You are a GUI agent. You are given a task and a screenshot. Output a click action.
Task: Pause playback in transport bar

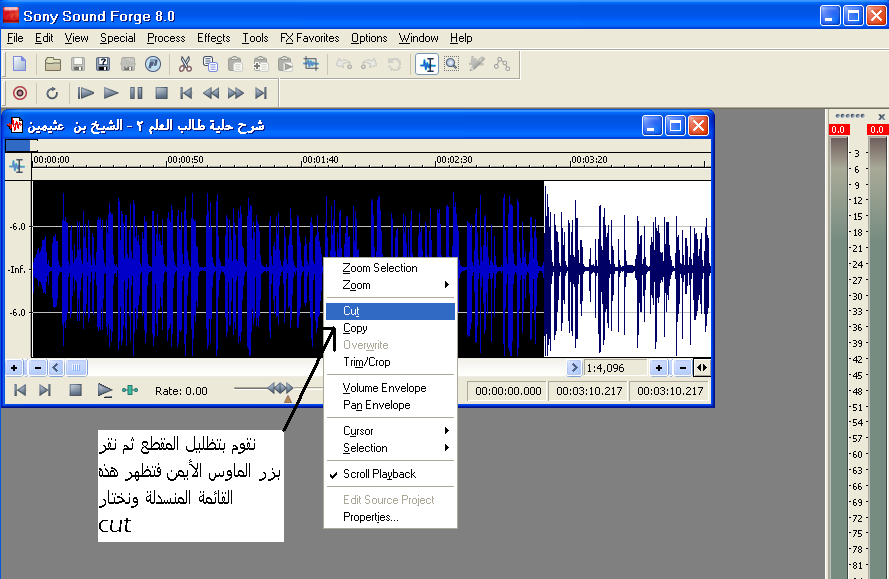pyautogui.click(x=136, y=93)
